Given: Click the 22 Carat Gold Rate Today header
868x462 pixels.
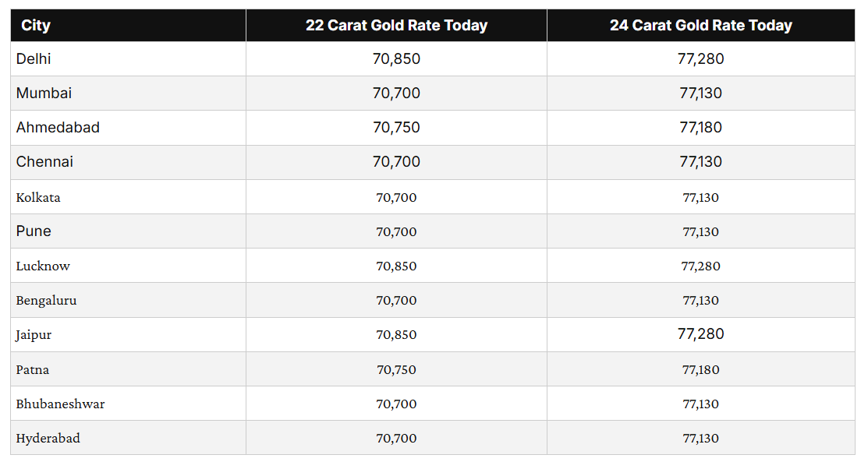Looking at the screenshot, I should (x=396, y=26).
